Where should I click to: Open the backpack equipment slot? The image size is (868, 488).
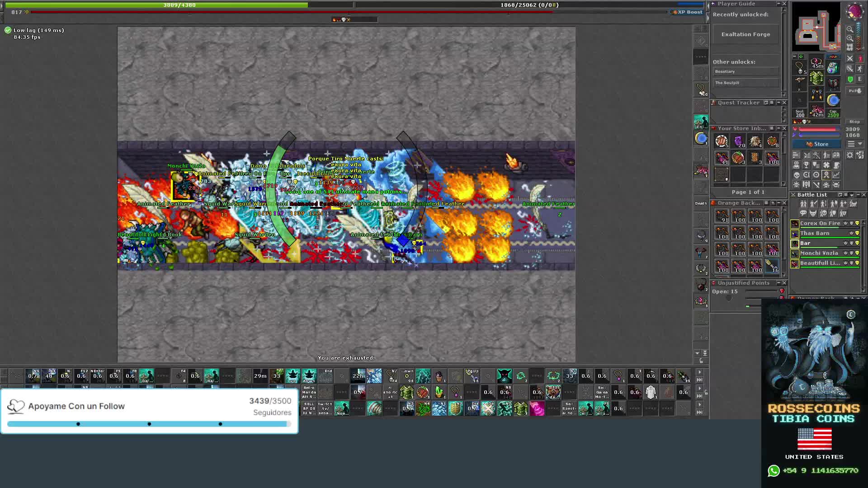[x=833, y=68]
